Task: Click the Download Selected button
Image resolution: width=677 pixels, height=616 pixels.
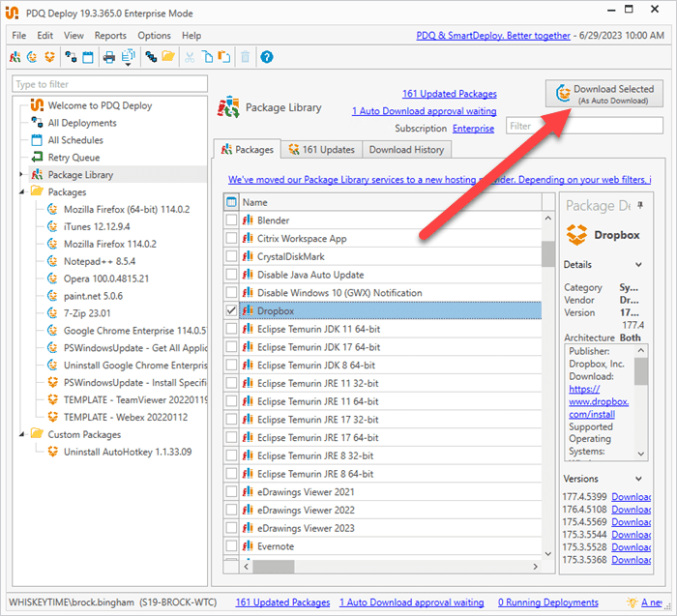Action: [x=604, y=93]
